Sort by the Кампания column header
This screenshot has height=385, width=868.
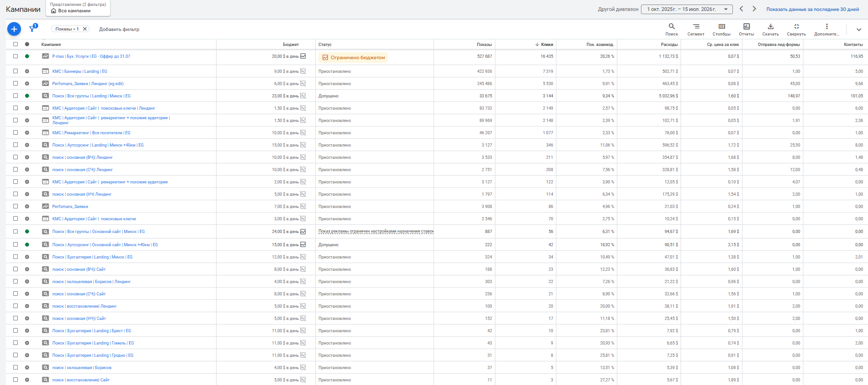[51, 45]
